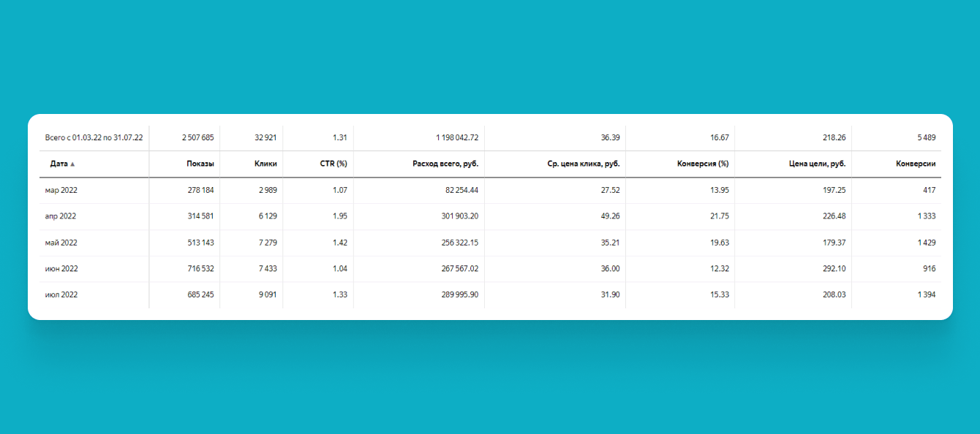Viewport: 980px width, 434px height.
Task: Sort by the Дата column header
Action: point(59,164)
